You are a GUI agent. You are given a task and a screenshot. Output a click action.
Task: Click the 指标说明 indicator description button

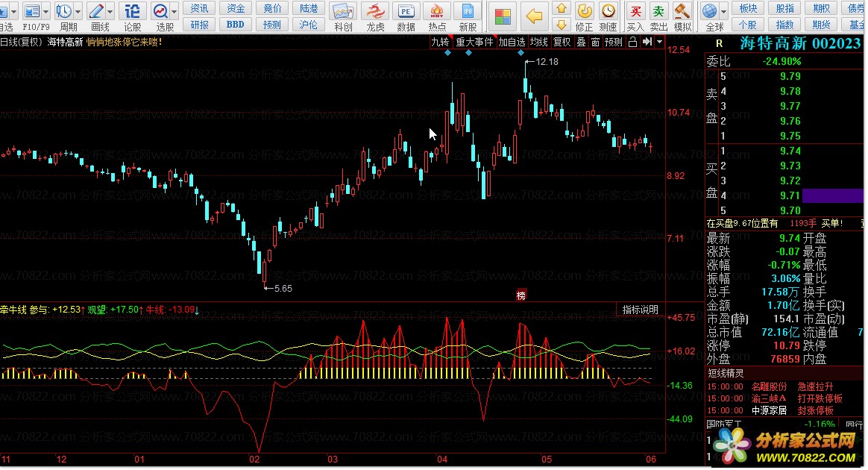pos(640,310)
